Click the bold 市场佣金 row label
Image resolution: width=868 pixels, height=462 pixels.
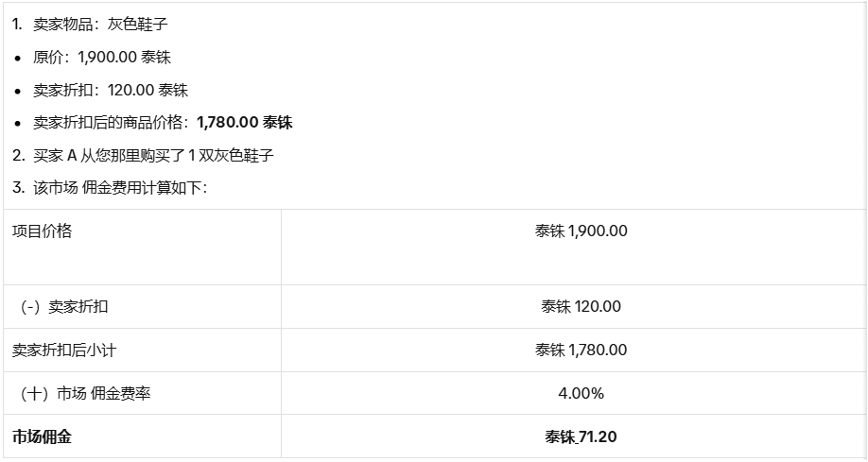tap(42, 437)
